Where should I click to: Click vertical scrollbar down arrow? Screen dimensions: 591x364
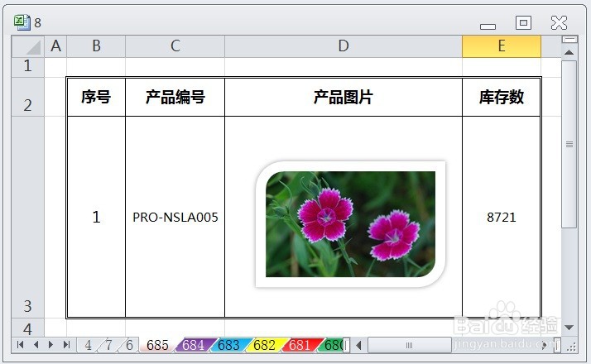coord(569,328)
